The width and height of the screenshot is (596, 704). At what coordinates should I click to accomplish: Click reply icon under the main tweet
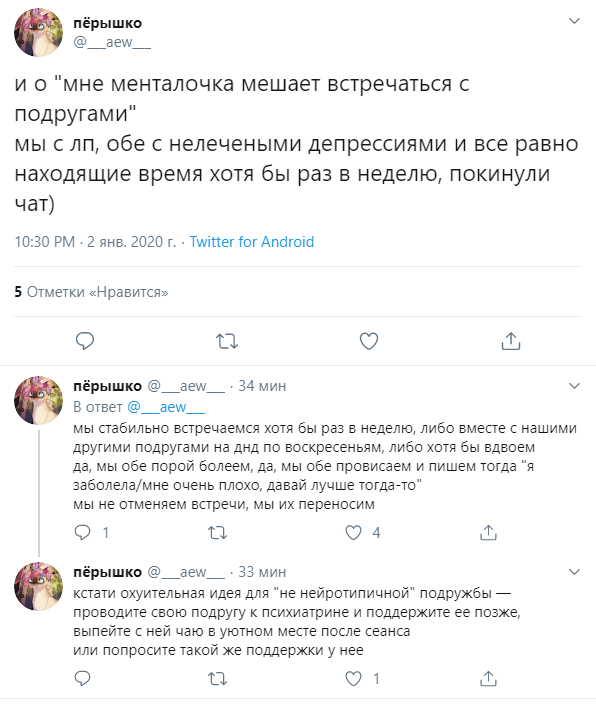(85, 341)
